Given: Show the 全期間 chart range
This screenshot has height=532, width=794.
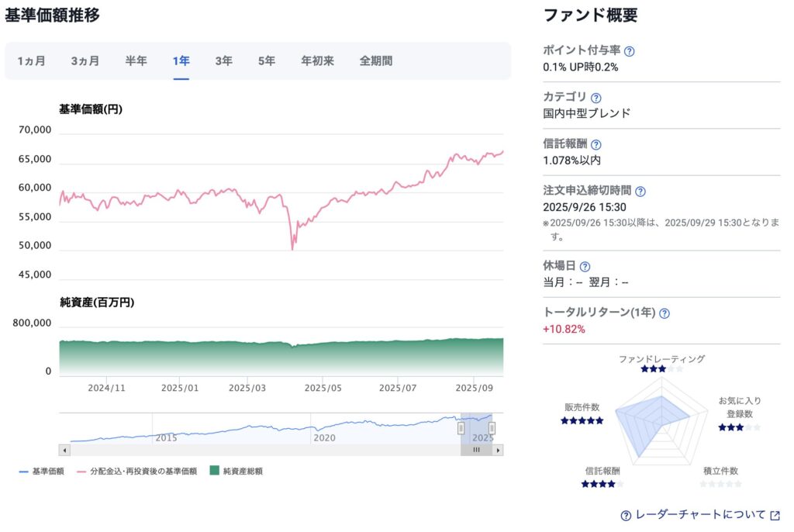Looking at the screenshot, I should pyautogui.click(x=376, y=60).
